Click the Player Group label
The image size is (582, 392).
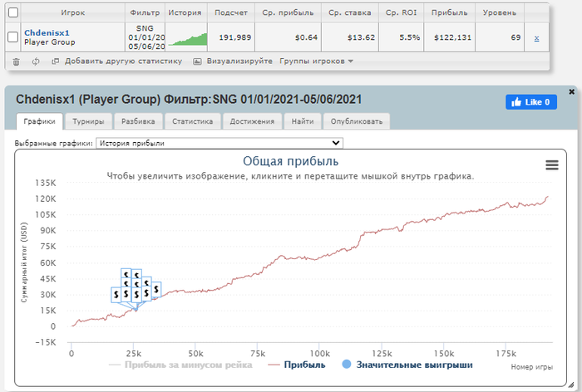pos(49,42)
